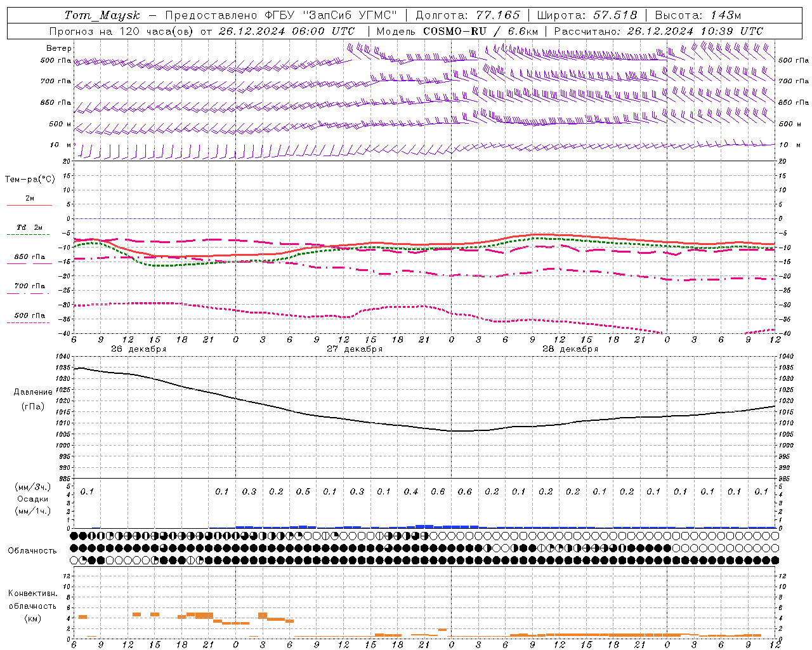
Task: Click the Широта: 57.518 value
Action: pyautogui.click(x=587, y=15)
